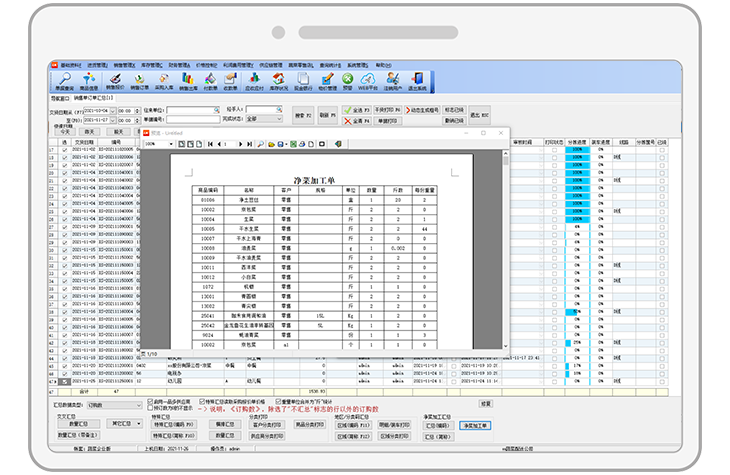Toggle the 重量单位合并为"斤"统计 checkbox
730x475 pixels.
278,402
